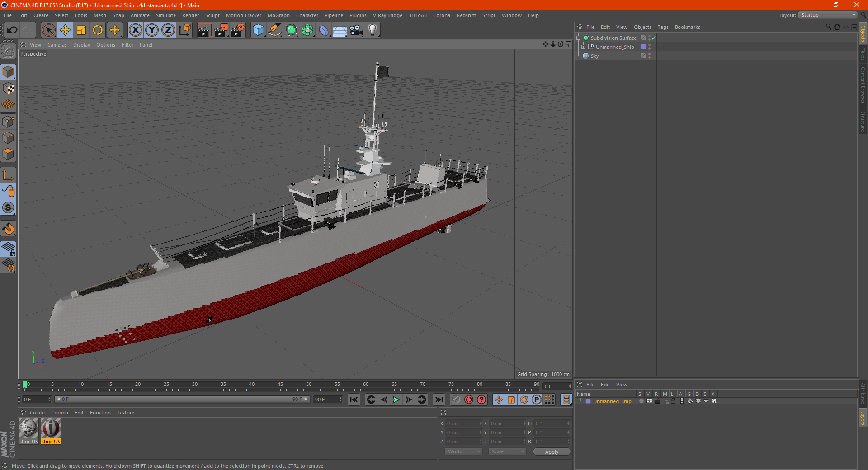Open viewport Cameras menu
The height and width of the screenshot is (470, 868).
point(57,45)
